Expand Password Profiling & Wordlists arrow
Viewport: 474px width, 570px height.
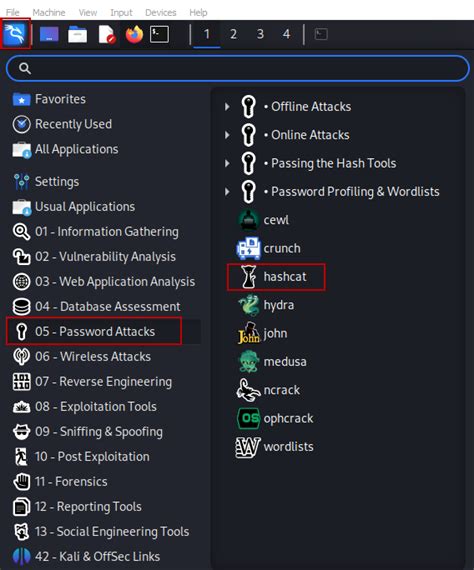[x=227, y=192]
